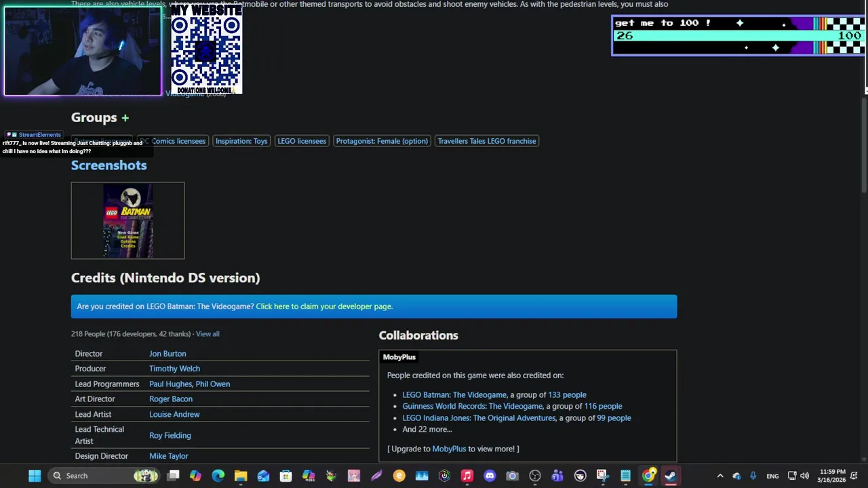Open the DC Comics licensees group
This screenshot has height=488, width=868.
pyautogui.click(x=172, y=141)
